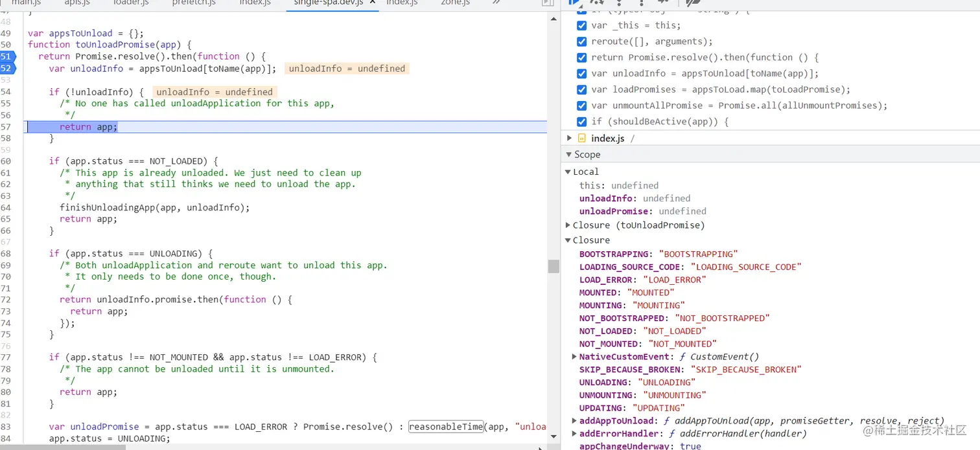Click line number 60 in the gutter

coord(6,161)
